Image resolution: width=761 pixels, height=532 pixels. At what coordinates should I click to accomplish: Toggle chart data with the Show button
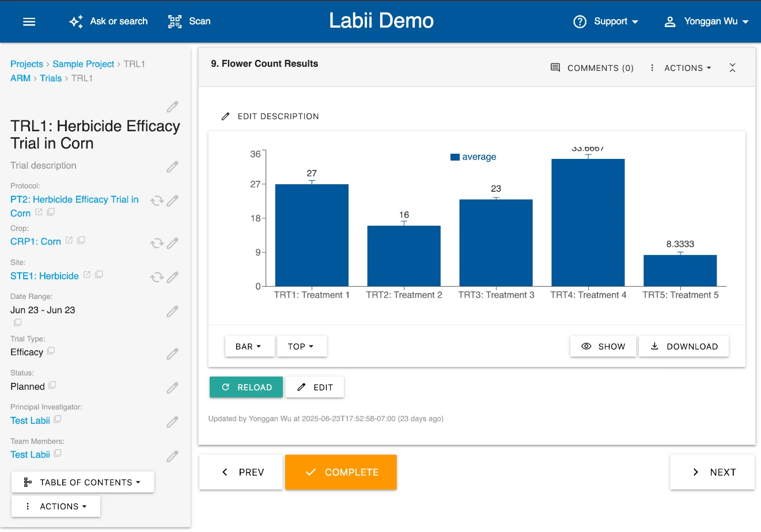click(x=603, y=347)
